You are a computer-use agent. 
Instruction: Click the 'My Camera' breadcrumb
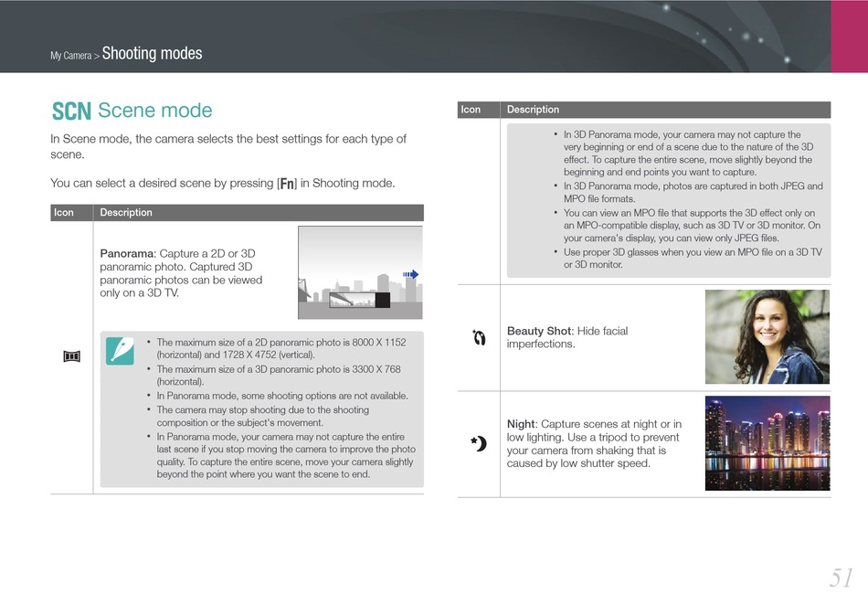point(71,56)
